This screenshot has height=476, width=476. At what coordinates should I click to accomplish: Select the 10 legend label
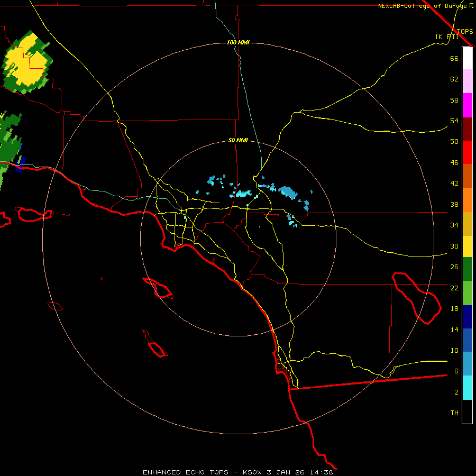(x=454, y=350)
